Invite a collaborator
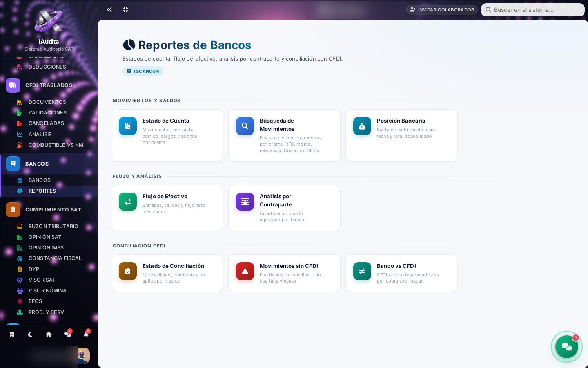 tap(442, 10)
